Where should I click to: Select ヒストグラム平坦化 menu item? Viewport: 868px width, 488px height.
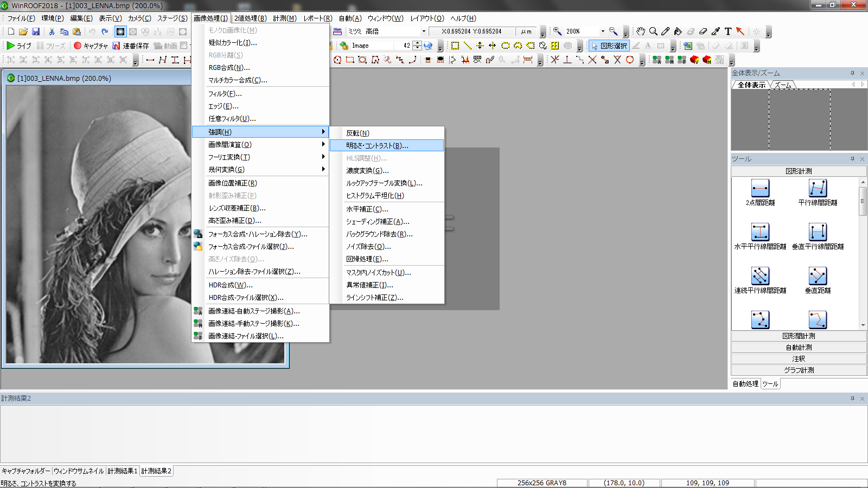coord(387,195)
